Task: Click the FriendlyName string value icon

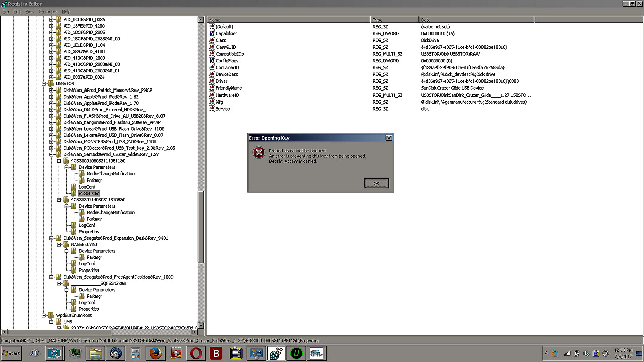Action: (x=212, y=88)
